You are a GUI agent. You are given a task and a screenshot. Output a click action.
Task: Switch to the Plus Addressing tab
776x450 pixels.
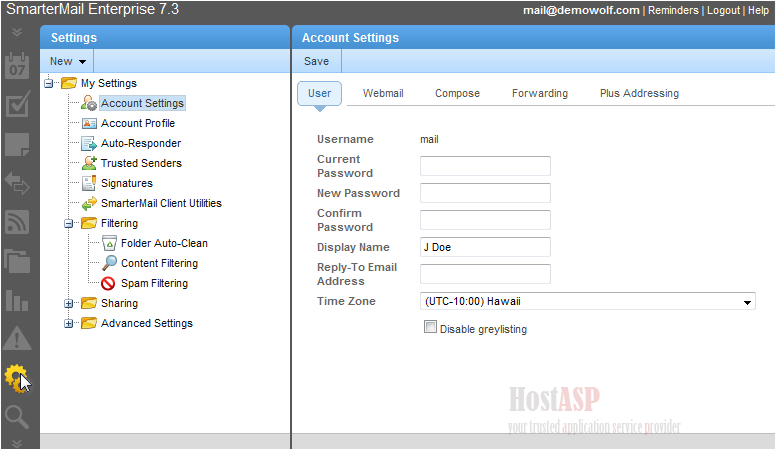(x=639, y=93)
